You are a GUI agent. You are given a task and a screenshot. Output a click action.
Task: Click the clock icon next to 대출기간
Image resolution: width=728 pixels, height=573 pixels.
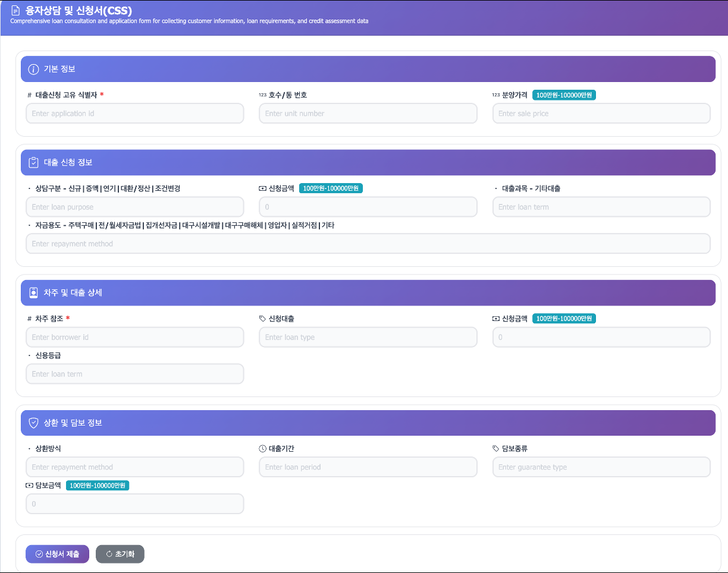[263, 449]
